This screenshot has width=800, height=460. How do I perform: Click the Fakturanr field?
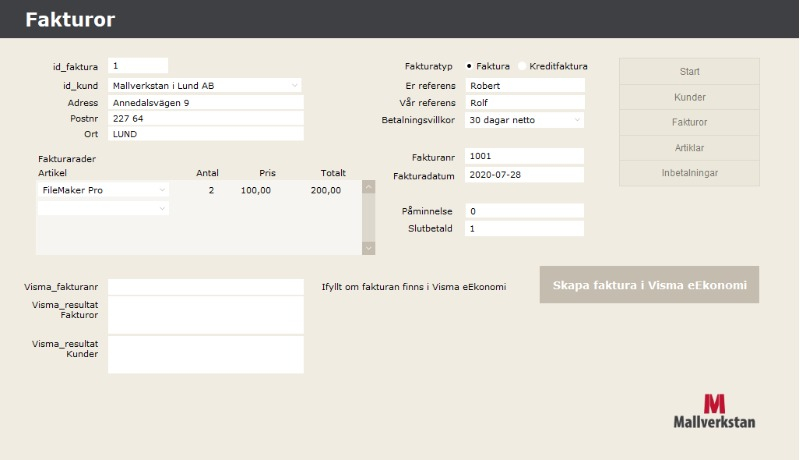tap(524, 156)
